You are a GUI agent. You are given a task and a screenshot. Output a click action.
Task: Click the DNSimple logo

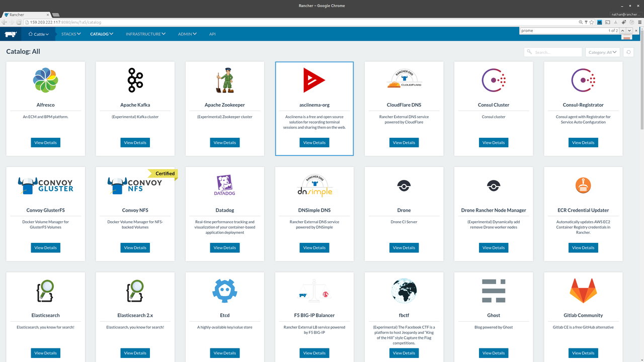(x=314, y=186)
